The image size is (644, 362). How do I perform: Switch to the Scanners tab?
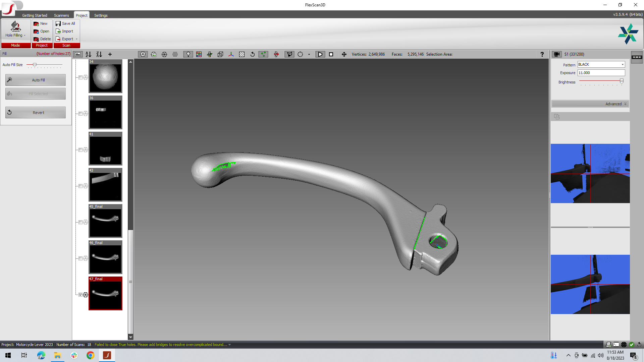pos(61,15)
